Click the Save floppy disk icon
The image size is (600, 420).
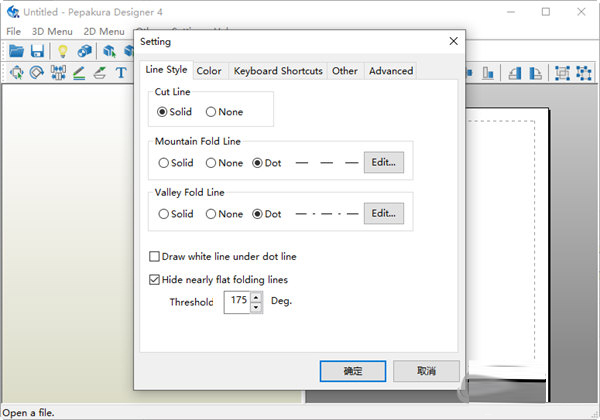[x=37, y=51]
